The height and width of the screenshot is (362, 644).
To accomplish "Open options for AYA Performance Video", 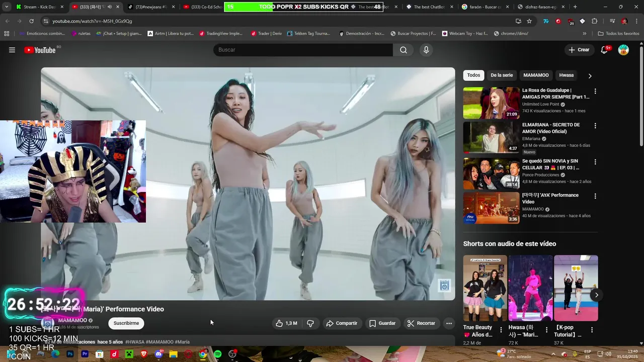I will (595, 196).
